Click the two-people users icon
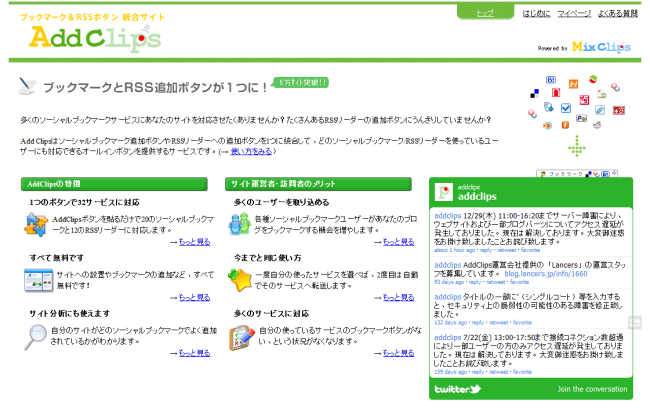 239,224
